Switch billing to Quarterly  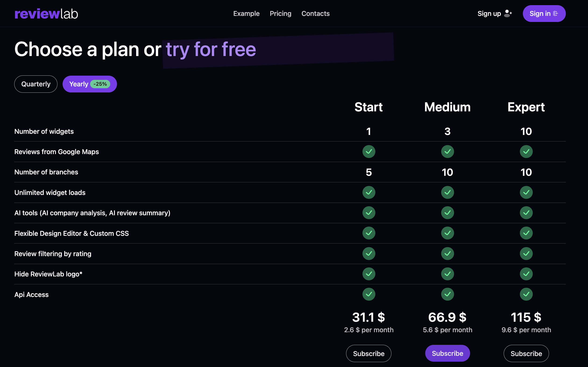(x=36, y=84)
